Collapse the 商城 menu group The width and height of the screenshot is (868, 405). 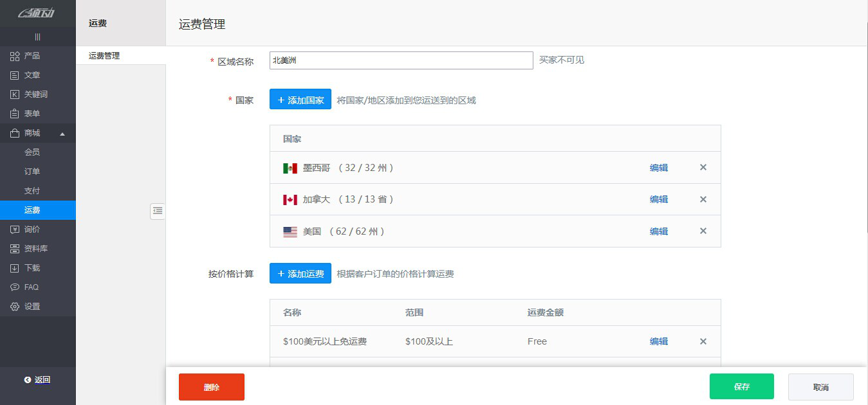click(62, 133)
